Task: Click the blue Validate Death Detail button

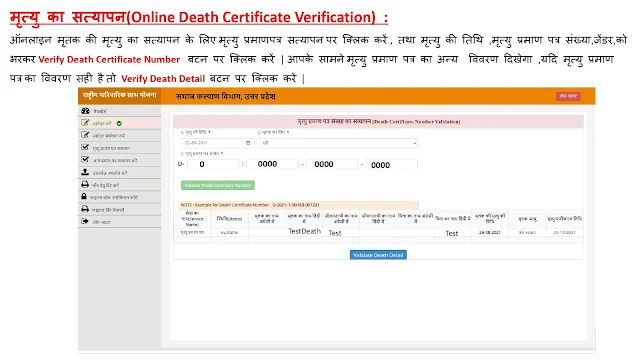Action: (378, 255)
